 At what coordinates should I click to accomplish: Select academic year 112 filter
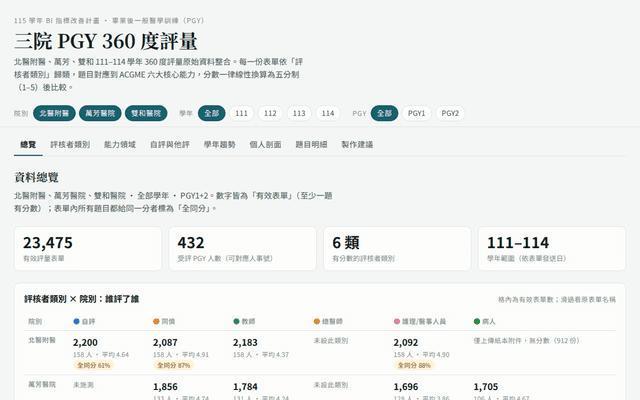click(270, 113)
